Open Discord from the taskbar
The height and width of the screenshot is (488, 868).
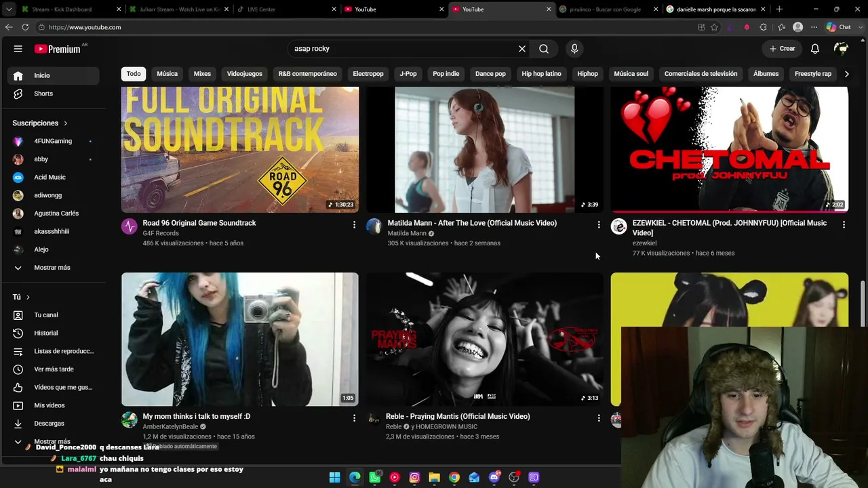point(494,477)
